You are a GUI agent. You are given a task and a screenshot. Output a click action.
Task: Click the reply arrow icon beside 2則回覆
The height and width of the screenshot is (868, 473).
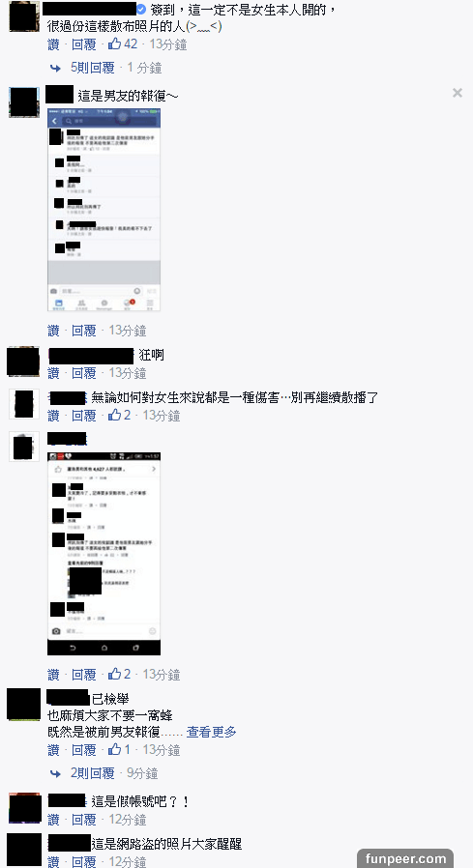tap(55, 773)
